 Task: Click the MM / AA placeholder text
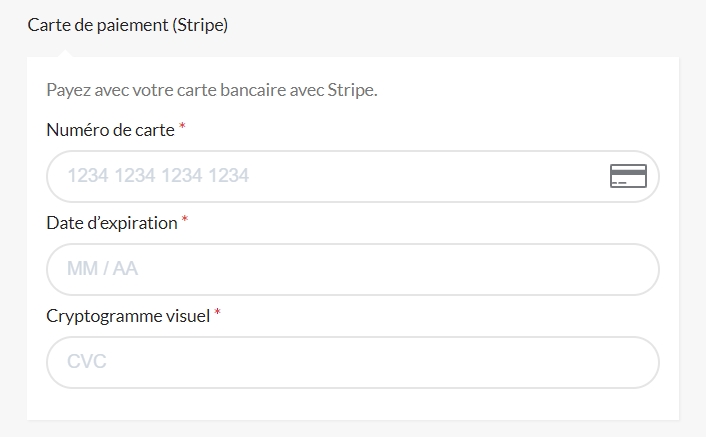click(102, 269)
